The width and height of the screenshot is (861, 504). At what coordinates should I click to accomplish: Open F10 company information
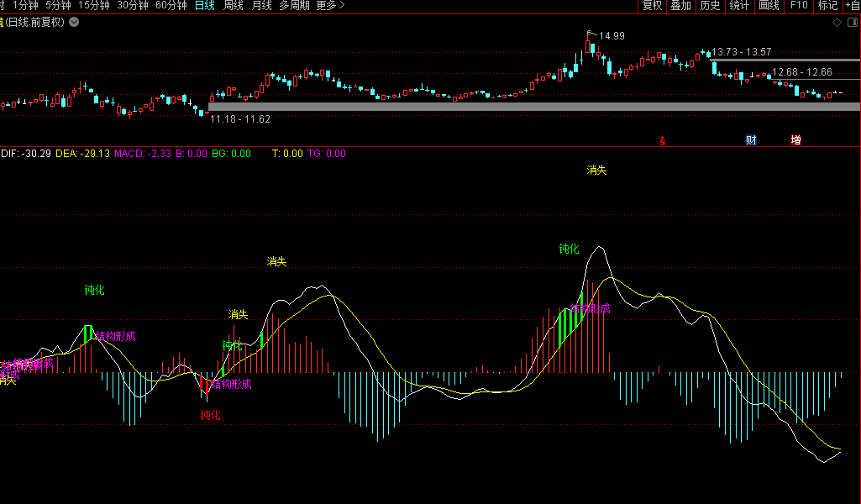tap(799, 6)
